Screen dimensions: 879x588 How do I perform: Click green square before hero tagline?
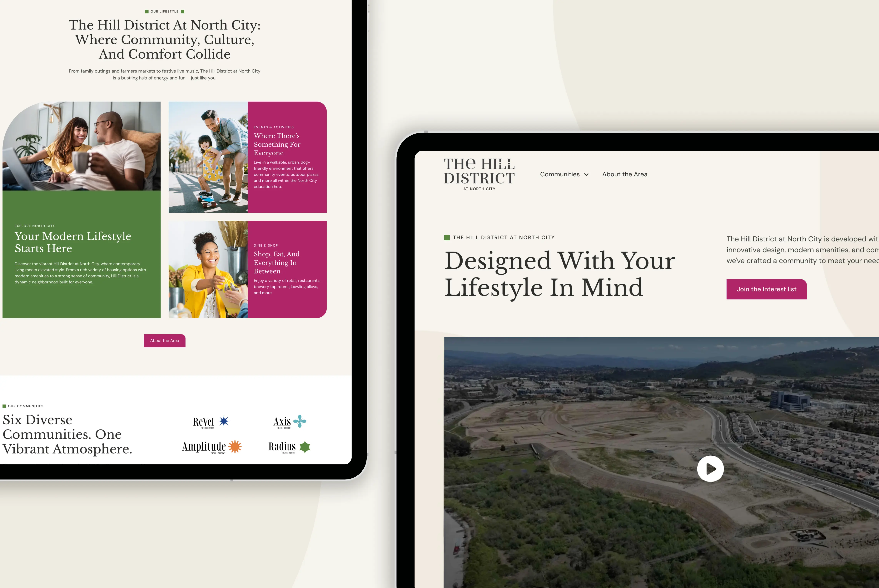[x=447, y=237]
